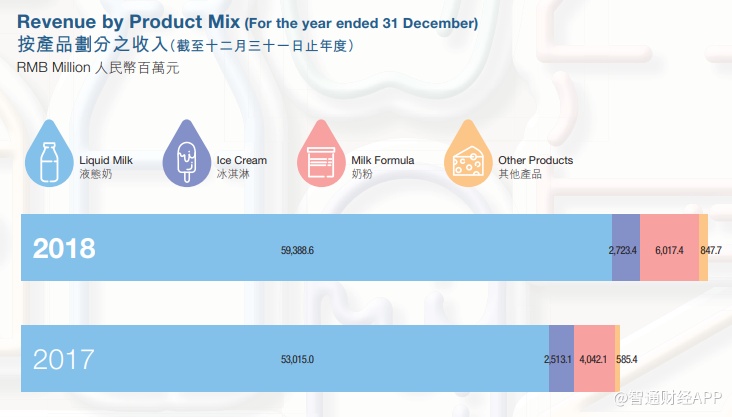The image size is (732, 417).
Task: Click the 2018 year label
Action: (x=64, y=248)
